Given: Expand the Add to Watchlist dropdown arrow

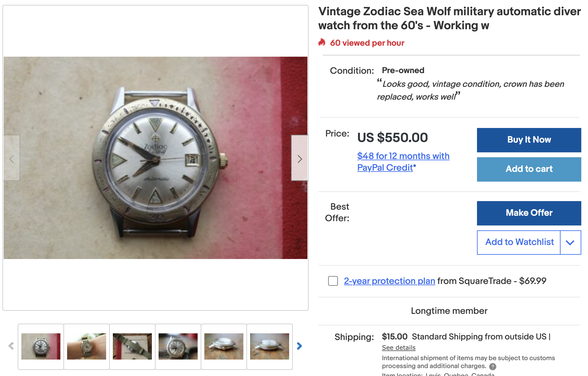Looking at the screenshot, I should [x=570, y=242].
